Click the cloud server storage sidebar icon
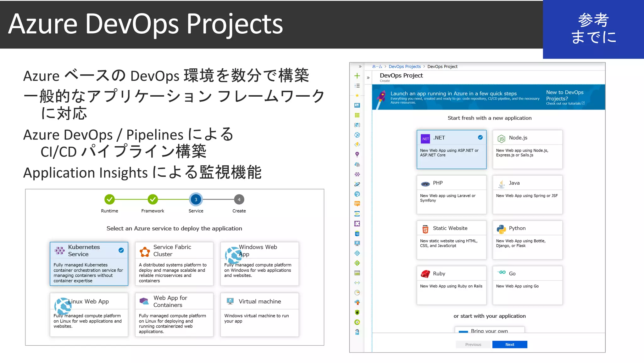644x363 pixels. (357, 164)
